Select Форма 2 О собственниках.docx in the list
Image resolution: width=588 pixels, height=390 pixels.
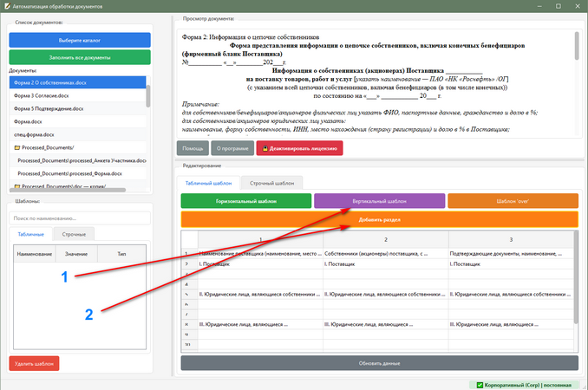(x=77, y=82)
